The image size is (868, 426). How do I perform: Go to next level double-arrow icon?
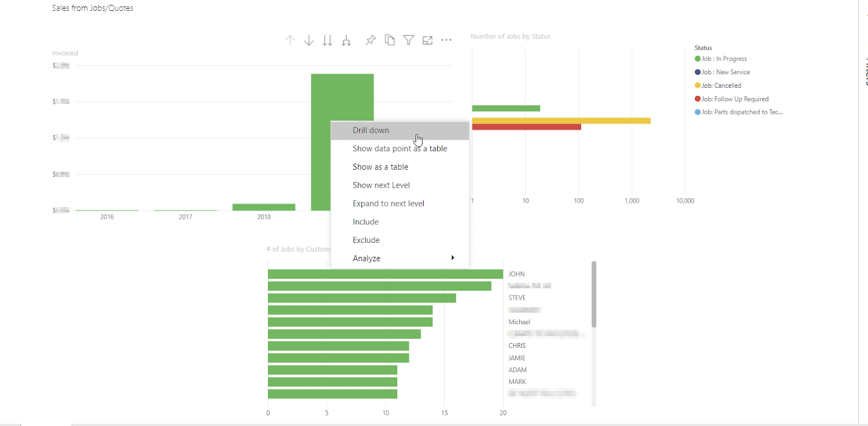(327, 40)
